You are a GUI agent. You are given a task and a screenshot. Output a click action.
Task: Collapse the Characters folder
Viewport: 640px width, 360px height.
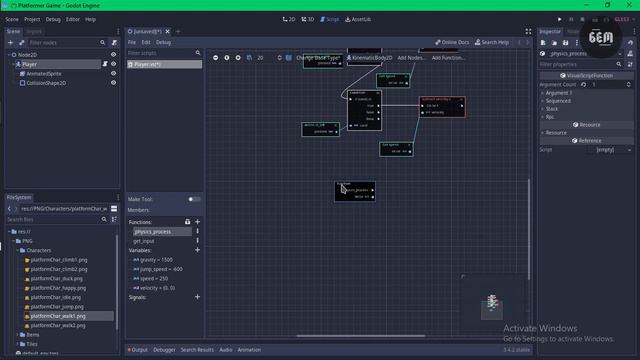[18, 250]
